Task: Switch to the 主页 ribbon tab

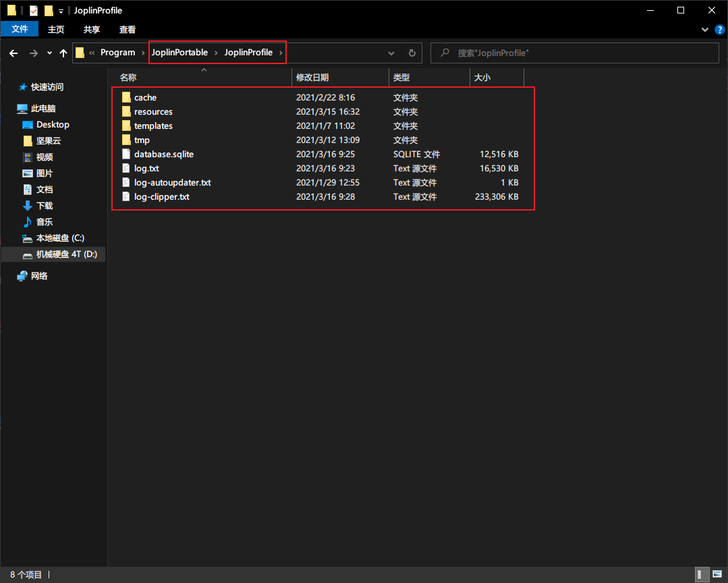Action: [x=56, y=29]
